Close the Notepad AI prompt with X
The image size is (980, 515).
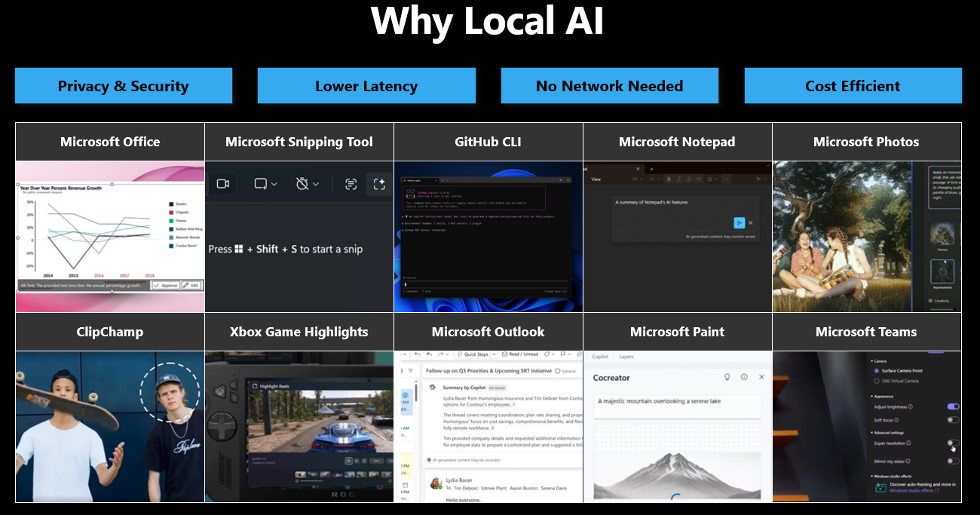pyautogui.click(x=751, y=222)
